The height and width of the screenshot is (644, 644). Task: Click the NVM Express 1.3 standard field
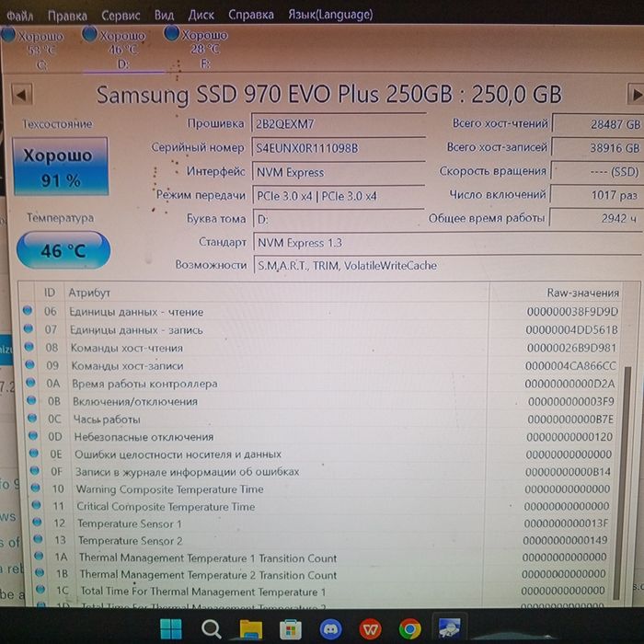pyautogui.click(x=448, y=243)
